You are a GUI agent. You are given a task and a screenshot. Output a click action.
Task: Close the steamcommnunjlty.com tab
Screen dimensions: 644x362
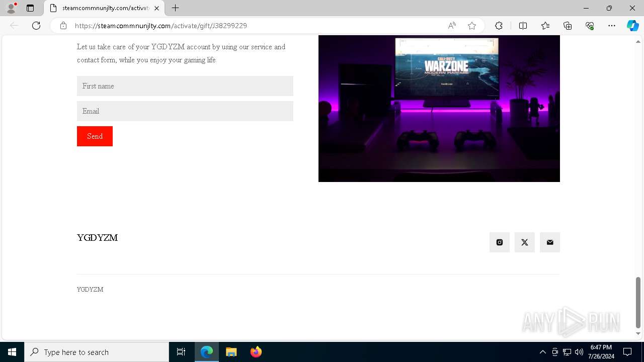tap(156, 8)
